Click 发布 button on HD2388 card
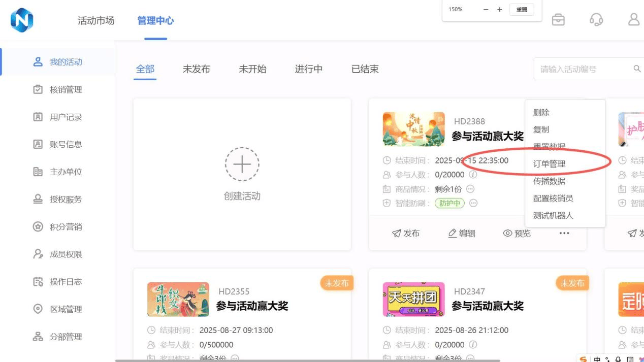 coord(406,233)
